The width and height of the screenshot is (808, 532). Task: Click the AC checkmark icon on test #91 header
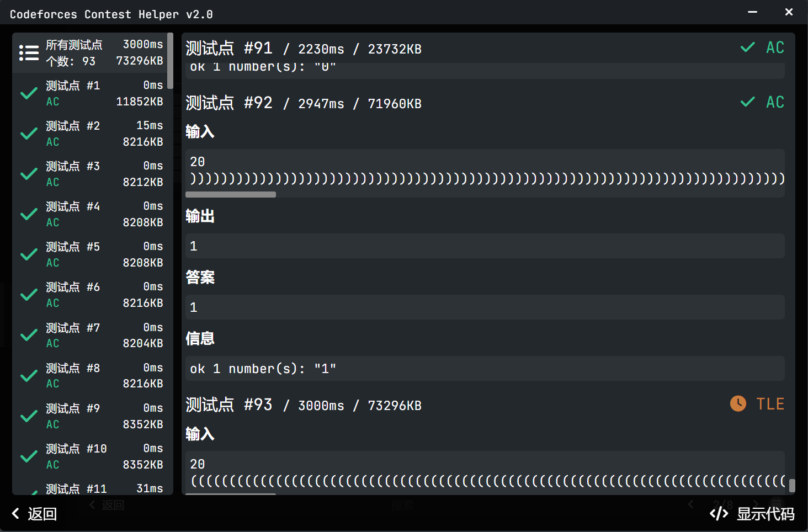[748, 47]
